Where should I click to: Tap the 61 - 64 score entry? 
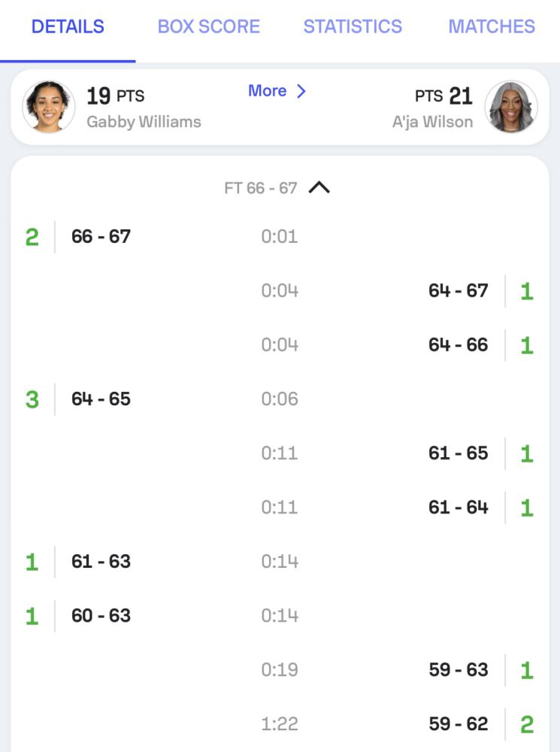coord(458,507)
